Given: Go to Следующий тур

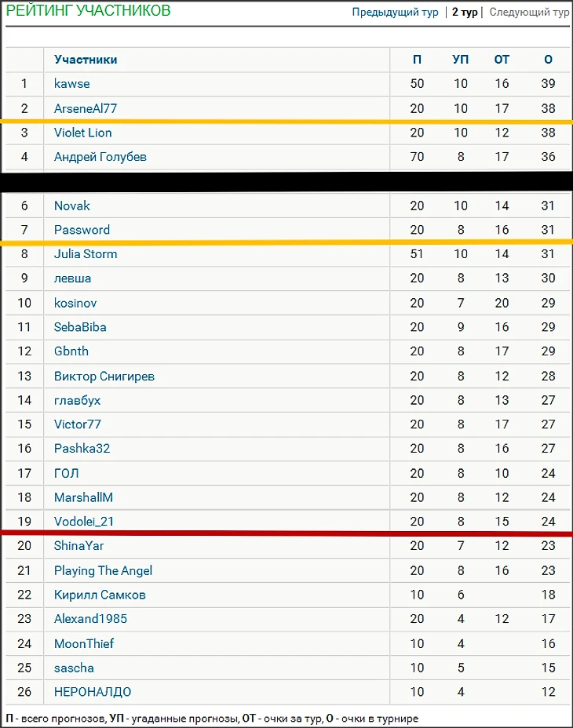Looking at the screenshot, I should pyautogui.click(x=529, y=12).
